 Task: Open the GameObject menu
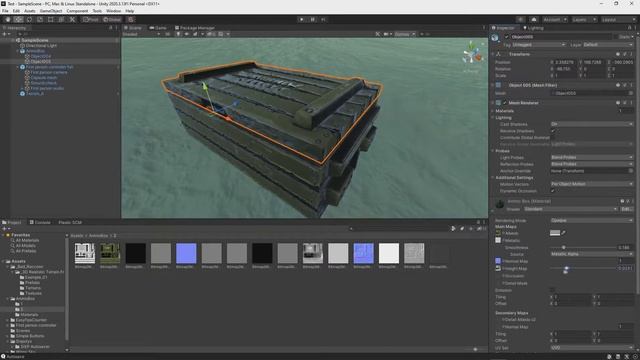click(x=51, y=11)
